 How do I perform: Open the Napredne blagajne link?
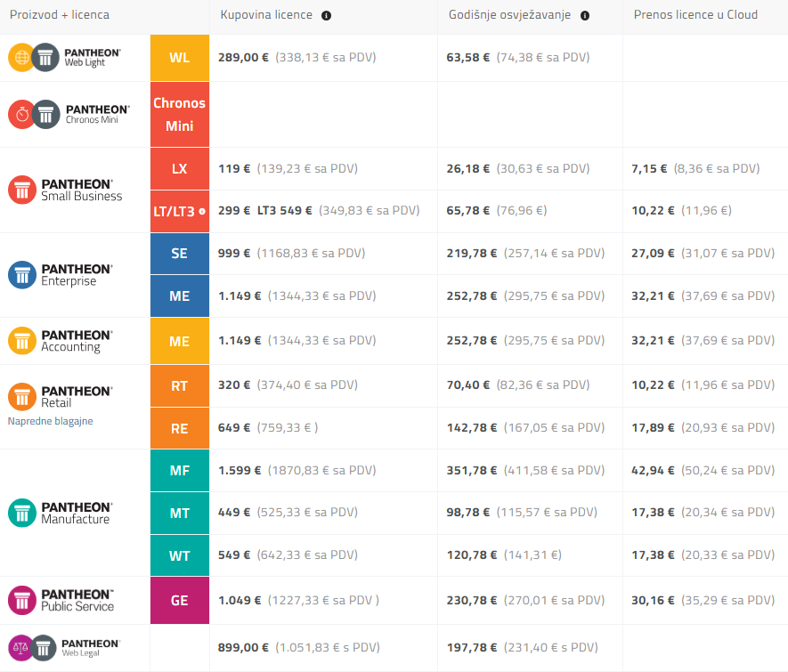point(50,421)
